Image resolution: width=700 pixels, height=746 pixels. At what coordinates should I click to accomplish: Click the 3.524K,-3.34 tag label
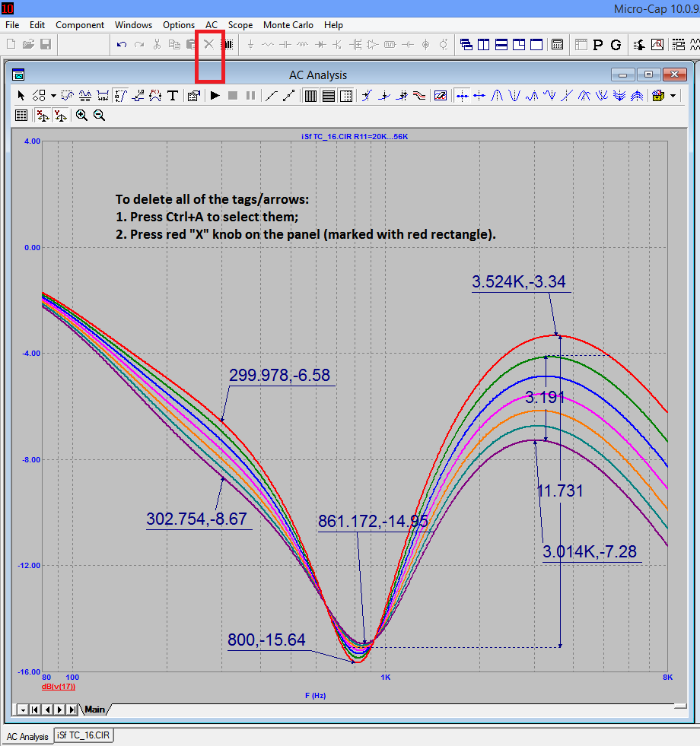(x=518, y=283)
